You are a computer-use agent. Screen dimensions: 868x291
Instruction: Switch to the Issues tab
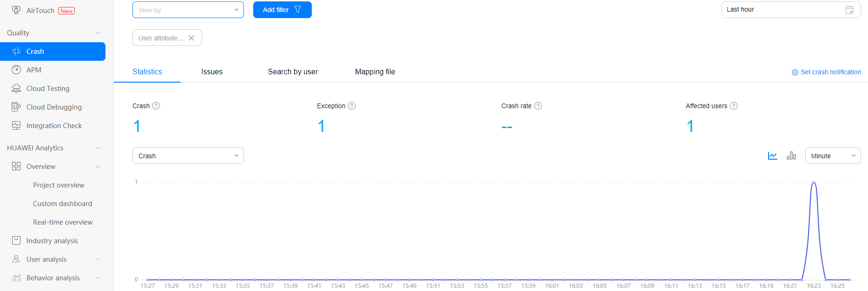click(x=212, y=72)
